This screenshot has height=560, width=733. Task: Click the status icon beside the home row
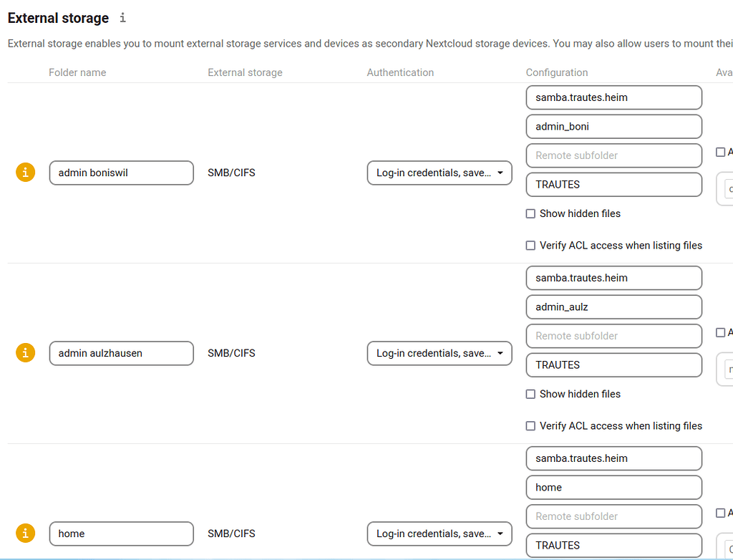pyautogui.click(x=25, y=533)
